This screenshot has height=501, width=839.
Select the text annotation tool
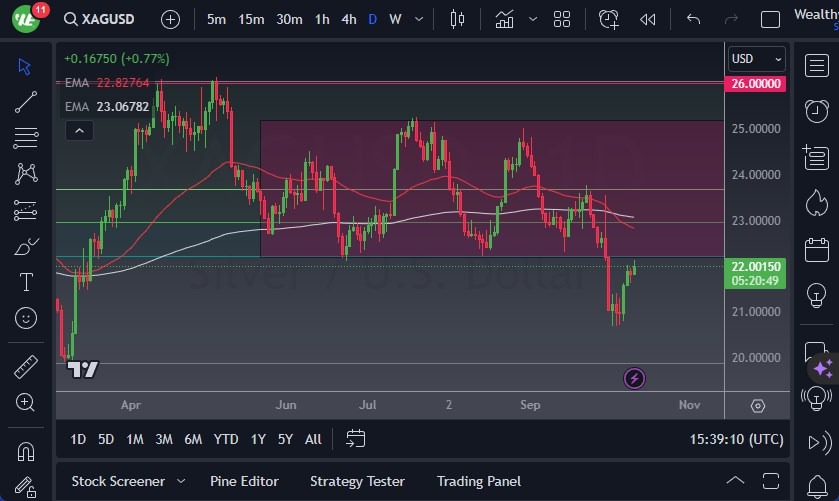[26, 282]
